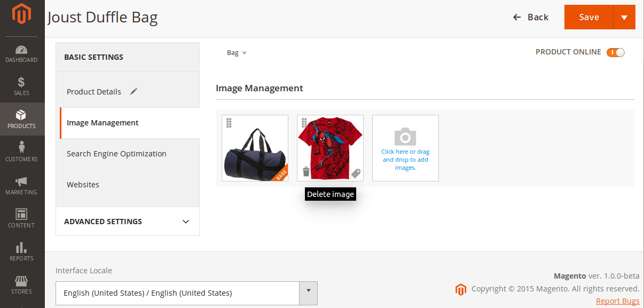Switch to the Websites tab
Image resolution: width=644 pixels, height=308 pixels.
tap(83, 185)
